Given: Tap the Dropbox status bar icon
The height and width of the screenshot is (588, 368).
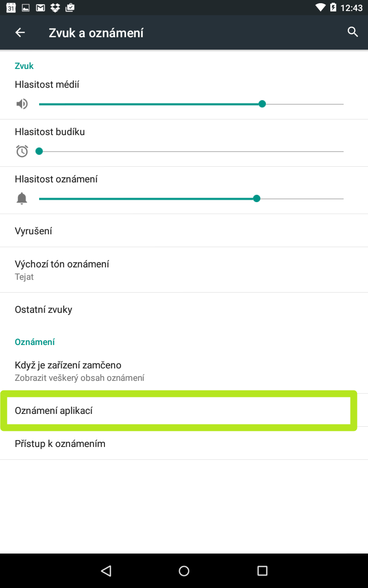Looking at the screenshot, I should tap(55, 8).
